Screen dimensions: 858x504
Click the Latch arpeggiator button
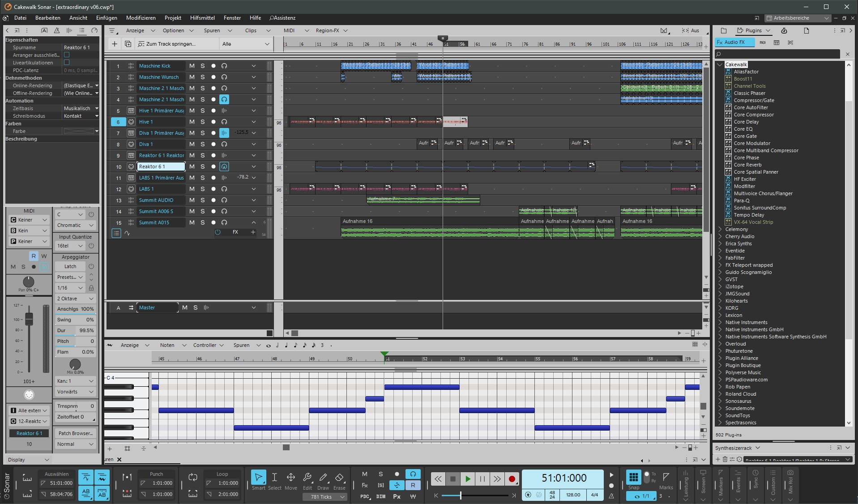point(70,266)
